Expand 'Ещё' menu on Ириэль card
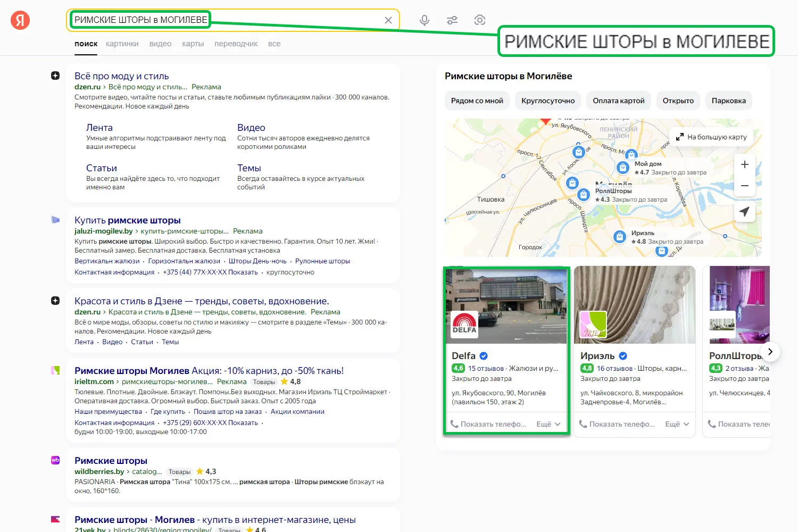Image resolution: width=798 pixels, height=532 pixels. [x=677, y=424]
